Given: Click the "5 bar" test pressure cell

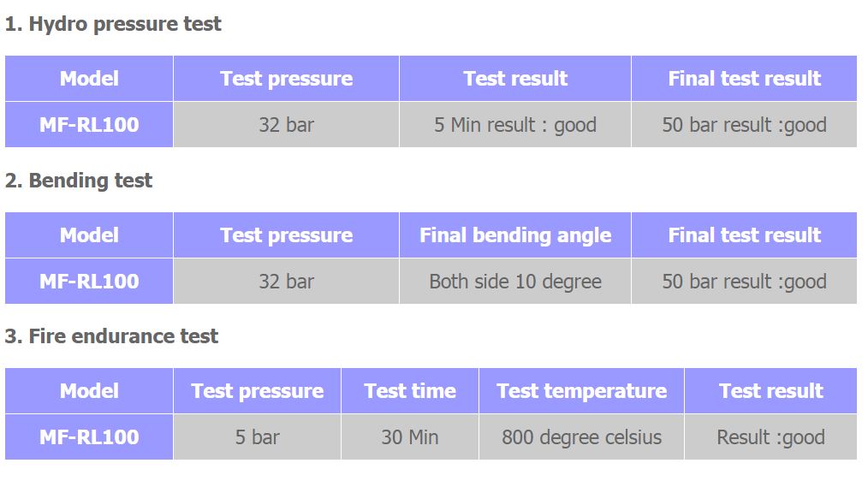Looking at the screenshot, I should 257,437.
